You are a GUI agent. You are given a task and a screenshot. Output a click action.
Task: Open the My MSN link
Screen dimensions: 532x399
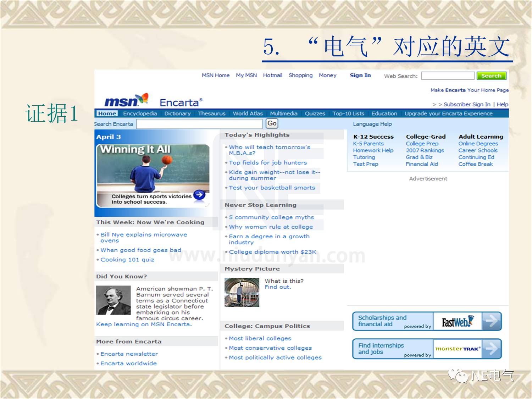[246, 76]
